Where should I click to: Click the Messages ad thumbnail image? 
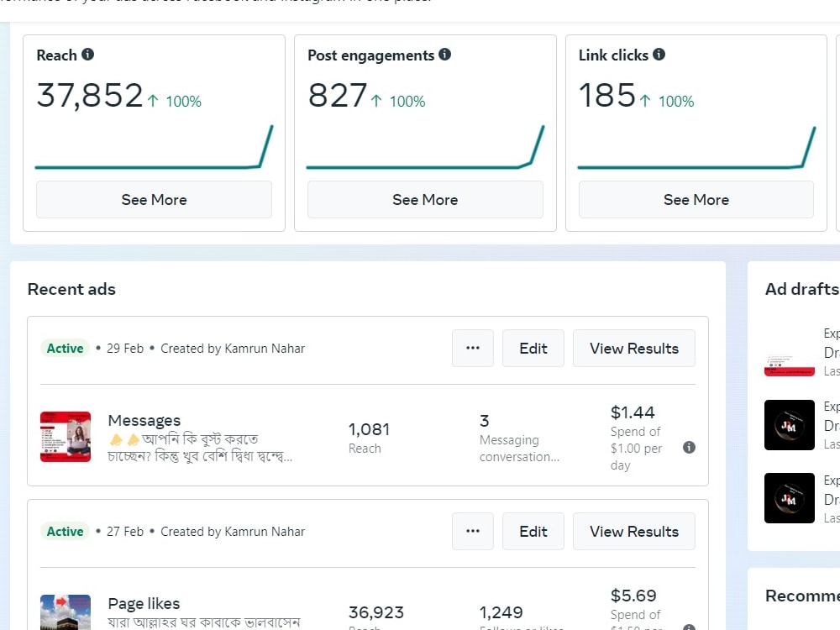[65, 437]
